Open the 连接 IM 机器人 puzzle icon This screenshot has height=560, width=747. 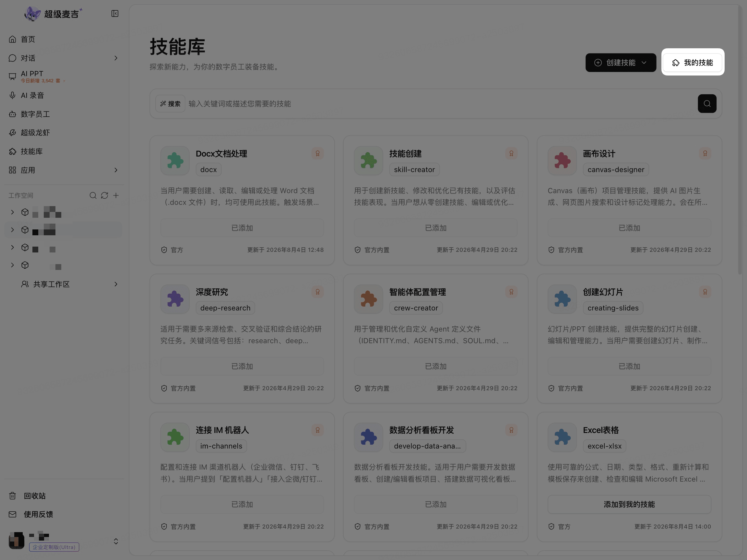(x=175, y=437)
